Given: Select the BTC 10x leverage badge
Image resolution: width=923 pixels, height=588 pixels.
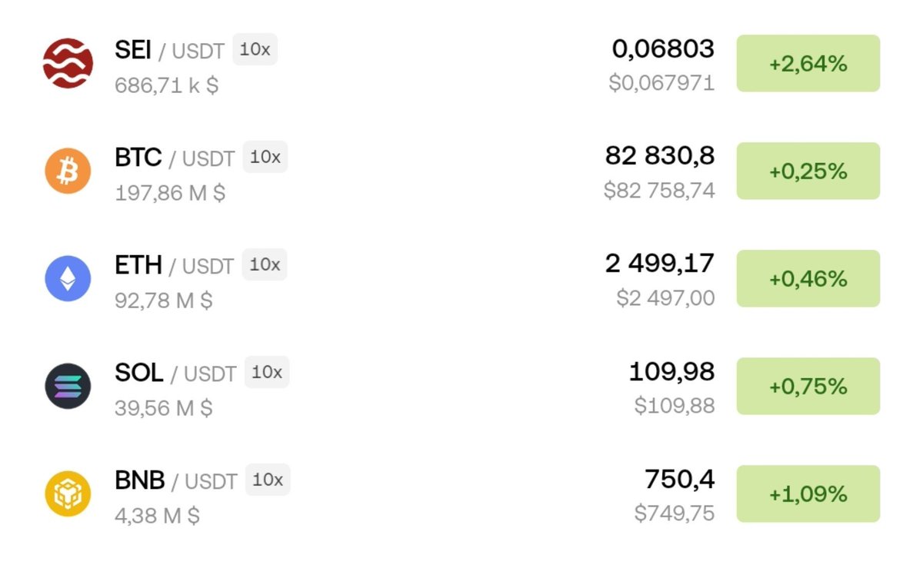Looking at the screenshot, I should [265, 157].
